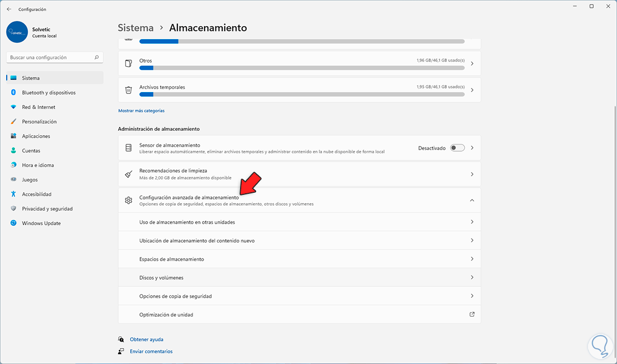Click the Personalización paintbrush icon

(x=13, y=122)
